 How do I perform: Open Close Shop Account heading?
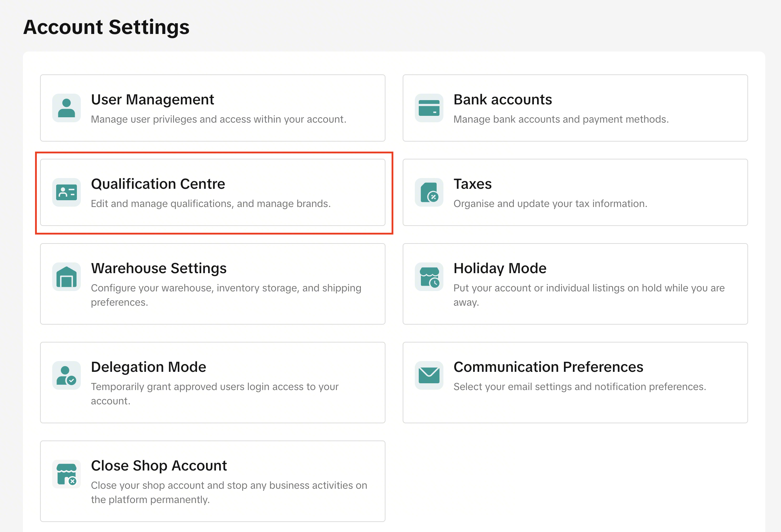pyautogui.click(x=159, y=465)
